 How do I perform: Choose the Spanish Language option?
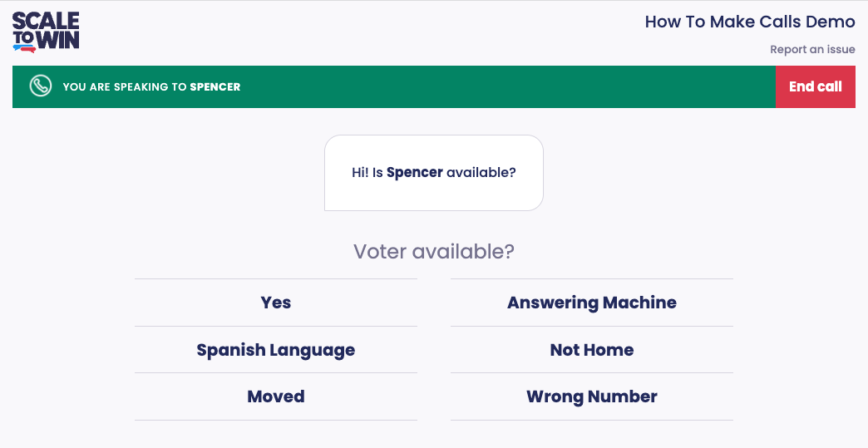276,350
